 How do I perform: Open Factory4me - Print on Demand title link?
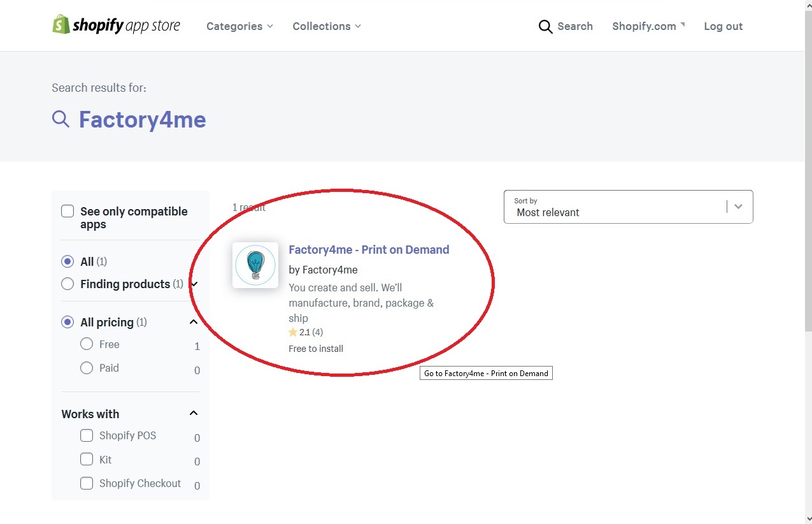point(369,249)
